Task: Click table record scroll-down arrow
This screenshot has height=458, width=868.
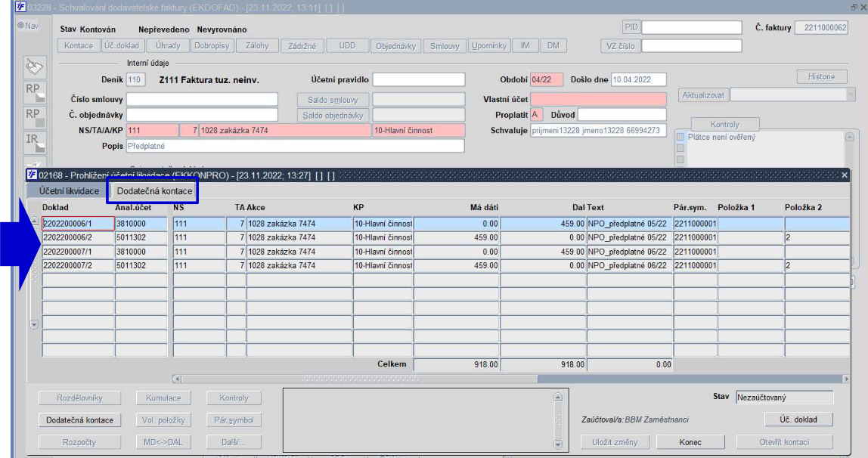Action: pyautogui.click(x=34, y=324)
